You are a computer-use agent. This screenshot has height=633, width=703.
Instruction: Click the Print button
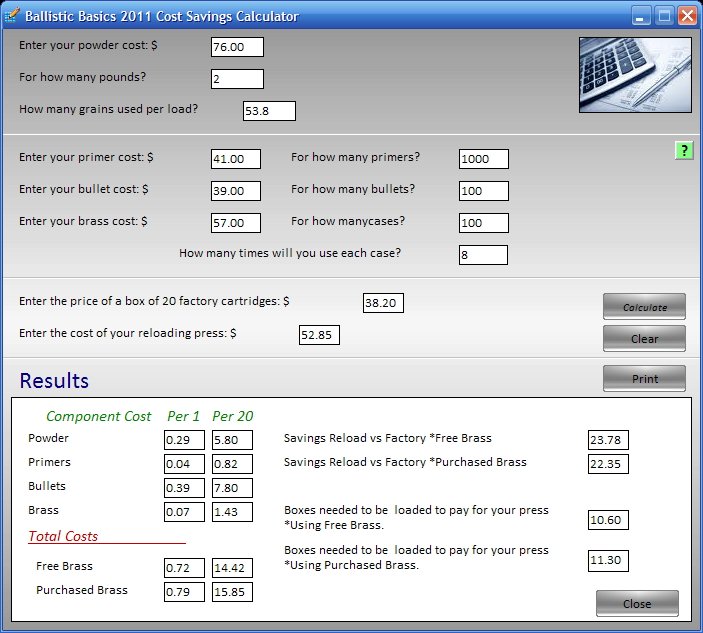(644, 379)
